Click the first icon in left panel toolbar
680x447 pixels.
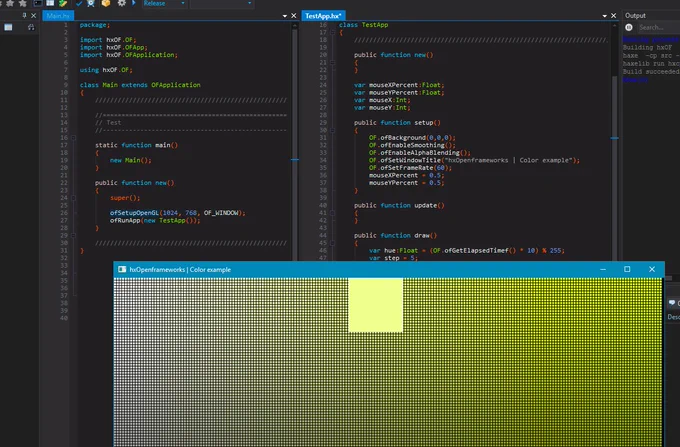click(x=8, y=27)
